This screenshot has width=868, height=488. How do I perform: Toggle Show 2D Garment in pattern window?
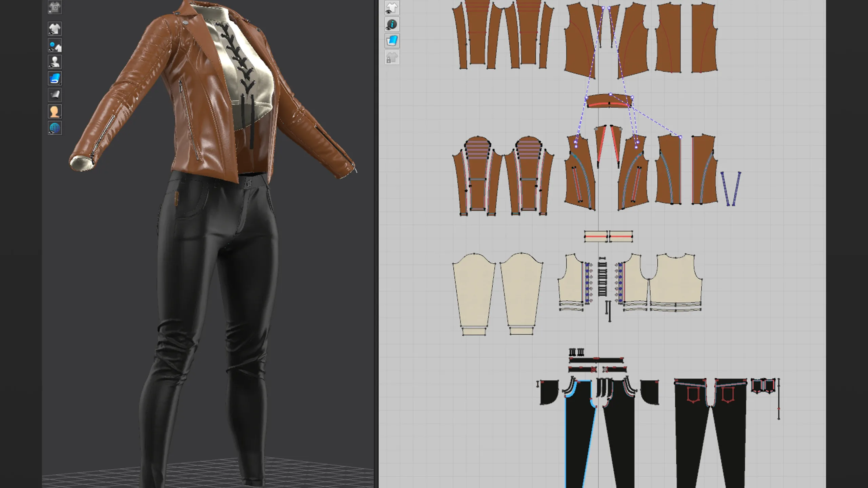tap(392, 8)
